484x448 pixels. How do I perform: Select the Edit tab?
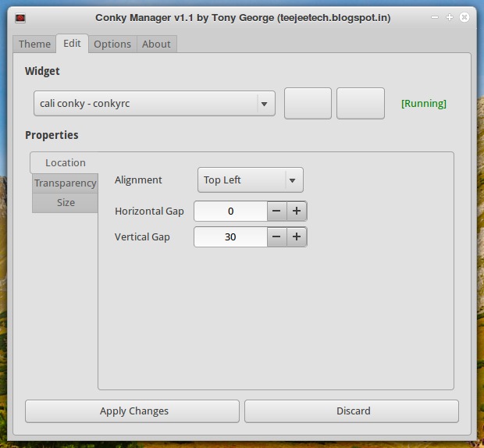tap(73, 43)
